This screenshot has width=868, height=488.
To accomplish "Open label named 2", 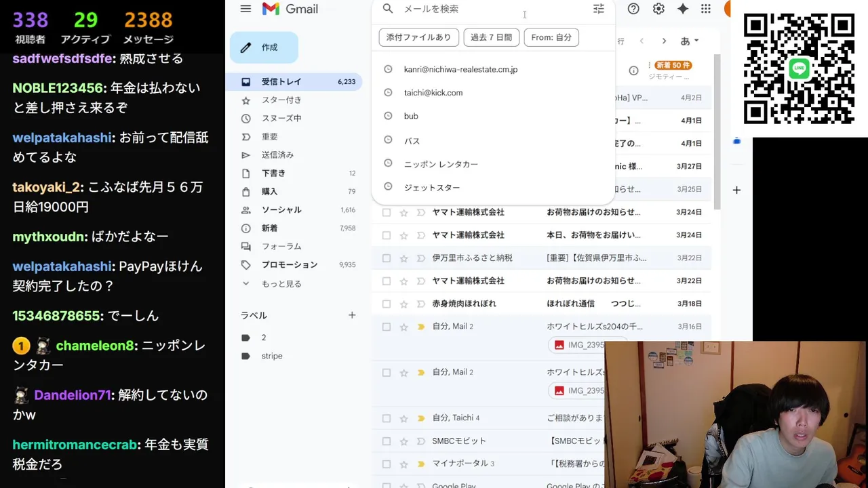I will (264, 338).
